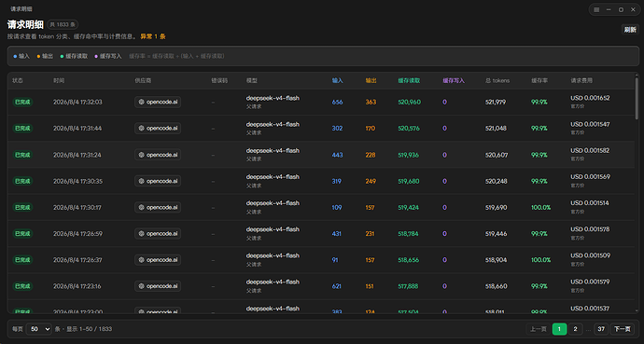
Task: Click opencode.ai provider chip in 17:31:24 row
Action: [158, 155]
